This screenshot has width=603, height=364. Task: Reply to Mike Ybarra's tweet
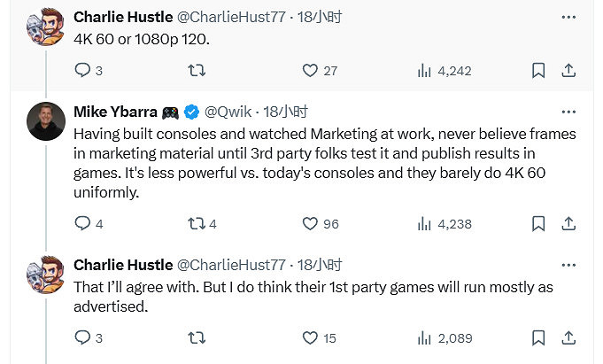[x=82, y=224]
